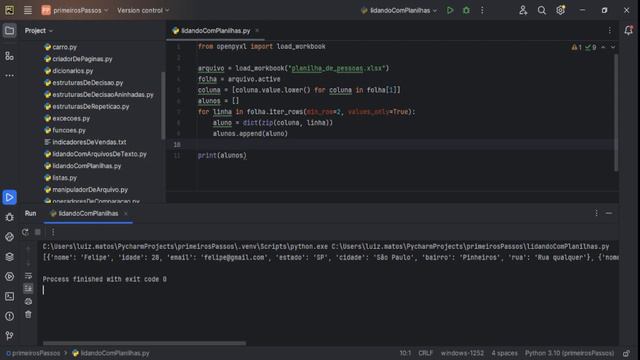Viewport: 640px width, 360px height.
Task: Open the Structure tool window icon
Action: coord(9,56)
